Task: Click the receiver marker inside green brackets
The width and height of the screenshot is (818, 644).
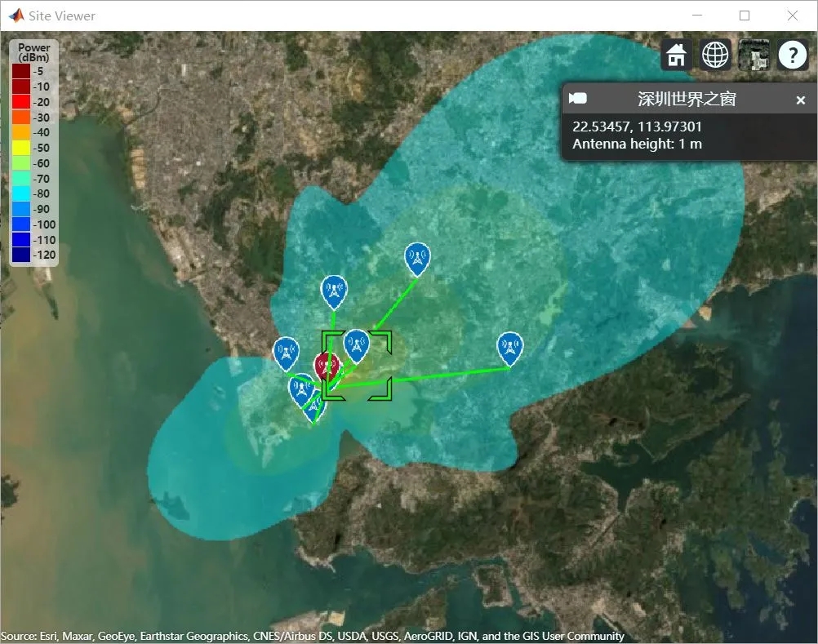Action: point(357,346)
